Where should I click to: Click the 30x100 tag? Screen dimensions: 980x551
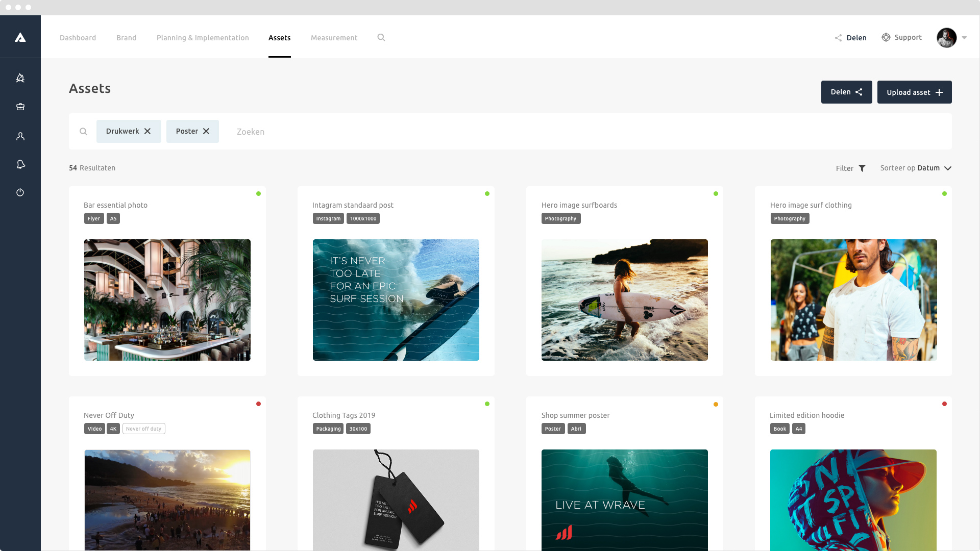point(358,429)
